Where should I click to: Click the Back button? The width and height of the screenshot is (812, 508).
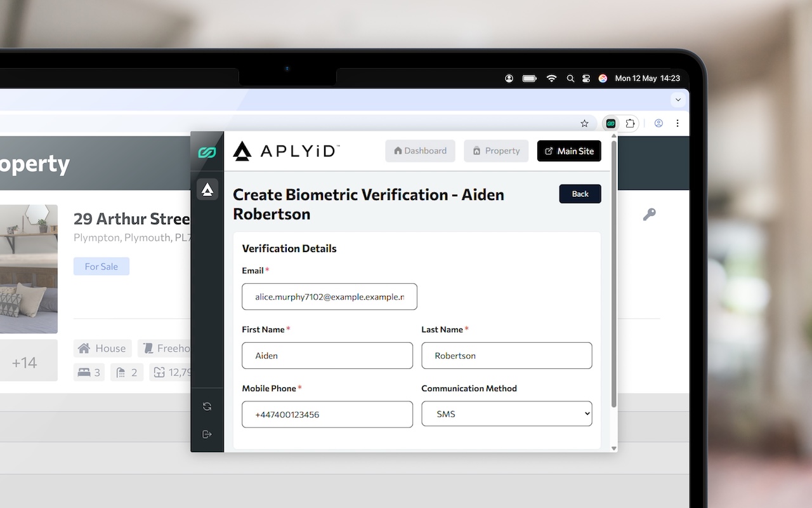click(580, 194)
